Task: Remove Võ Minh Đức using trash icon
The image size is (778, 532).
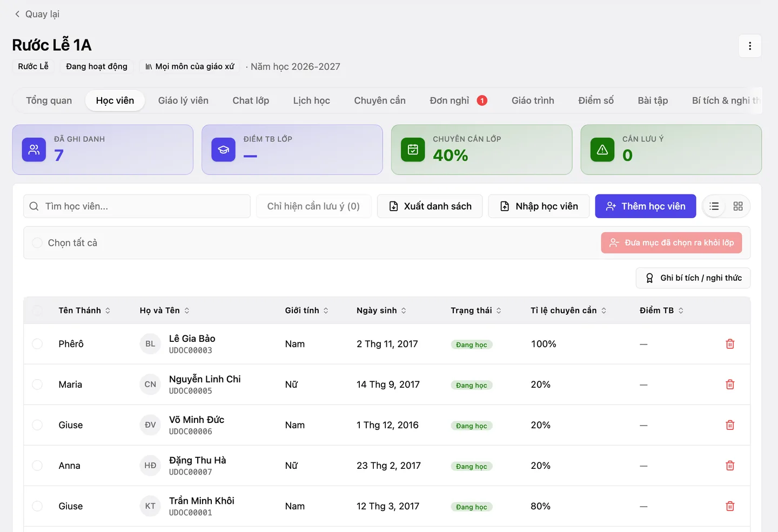Action: click(x=730, y=425)
